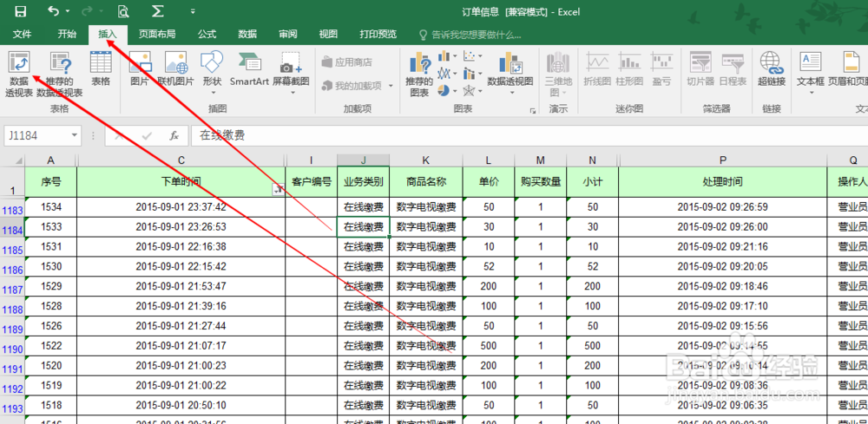Image resolution: width=868 pixels, height=424 pixels.
Task: Open the Name Box dropdown arrow
Action: pos(74,135)
